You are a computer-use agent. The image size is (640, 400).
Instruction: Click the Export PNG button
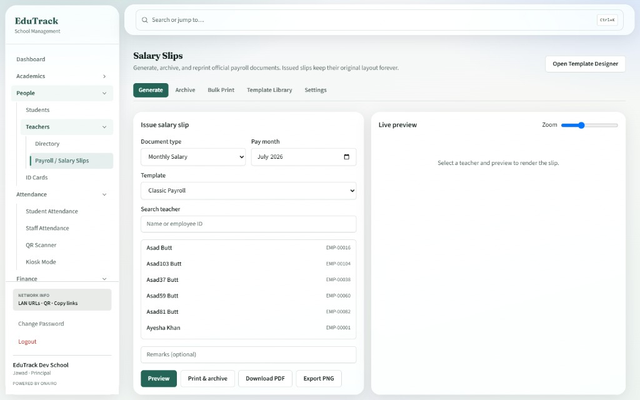319,378
